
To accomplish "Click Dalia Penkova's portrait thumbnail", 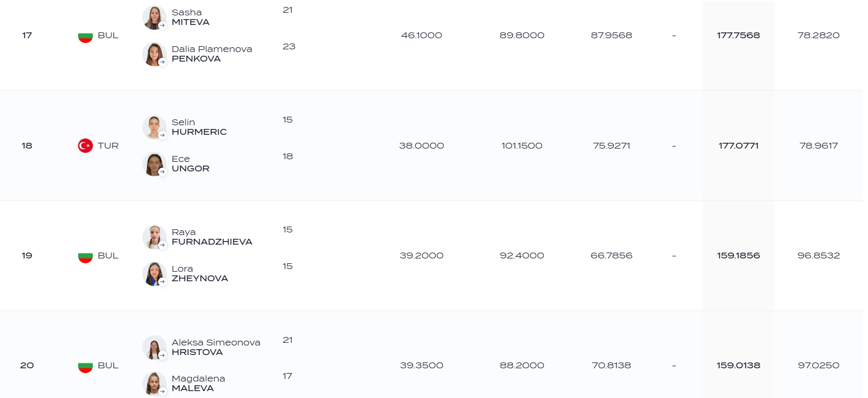I will (154, 54).
